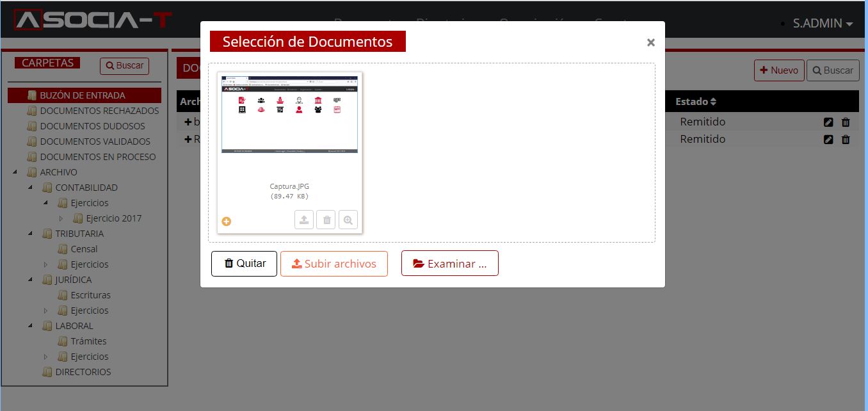Screen dimensions: 868x411
Task: Expand Ejercicios under LABORAL
Action: coord(45,357)
